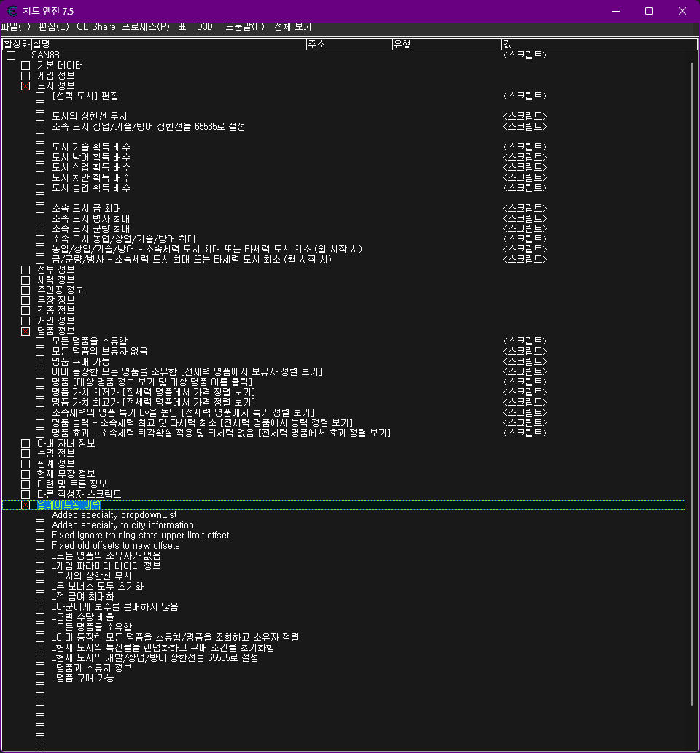Expand the 게임 정보 group checkbox
Image resolution: width=700 pixels, height=753 pixels.
[26, 76]
